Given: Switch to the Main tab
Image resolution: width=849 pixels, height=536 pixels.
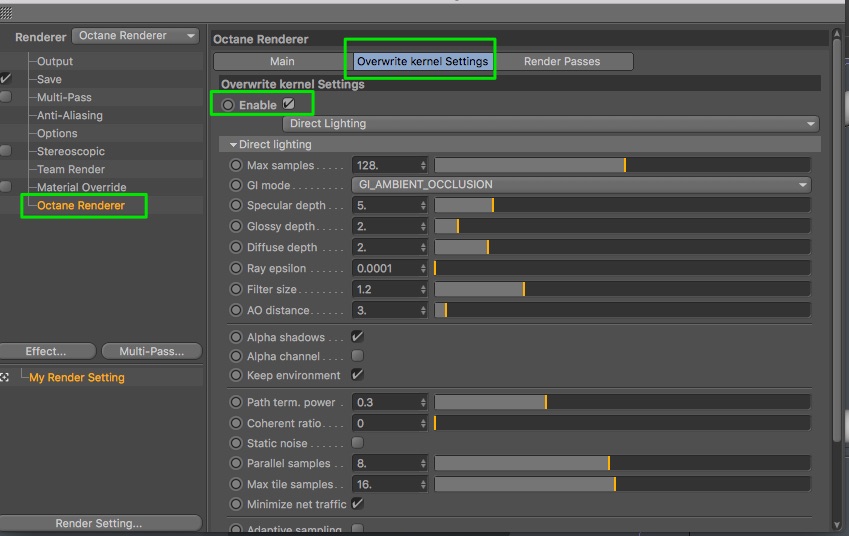Looking at the screenshot, I should point(282,61).
